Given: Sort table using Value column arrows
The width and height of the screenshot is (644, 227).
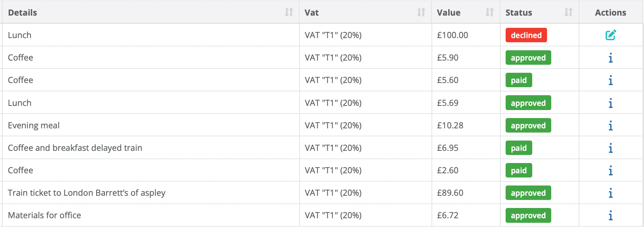Looking at the screenshot, I should tap(490, 13).
